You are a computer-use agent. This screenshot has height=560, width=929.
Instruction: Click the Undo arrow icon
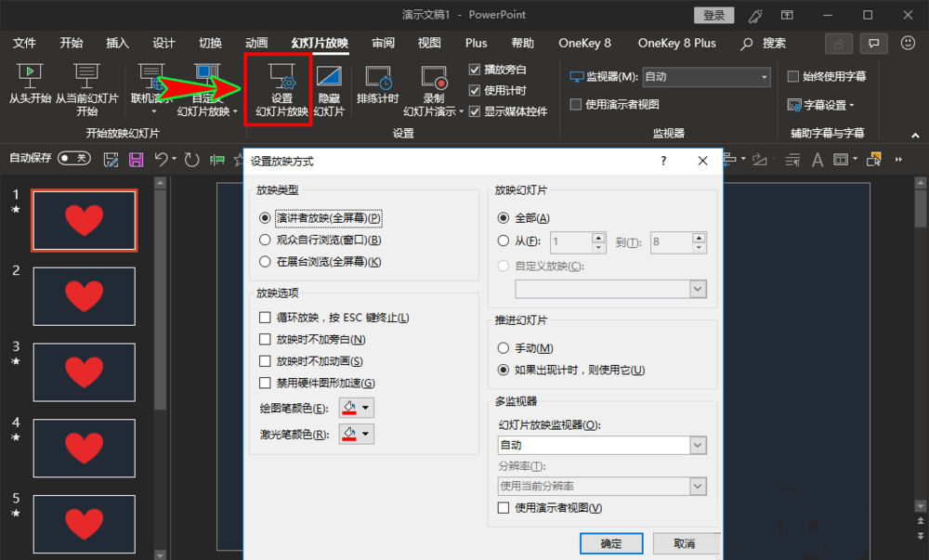click(x=164, y=160)
